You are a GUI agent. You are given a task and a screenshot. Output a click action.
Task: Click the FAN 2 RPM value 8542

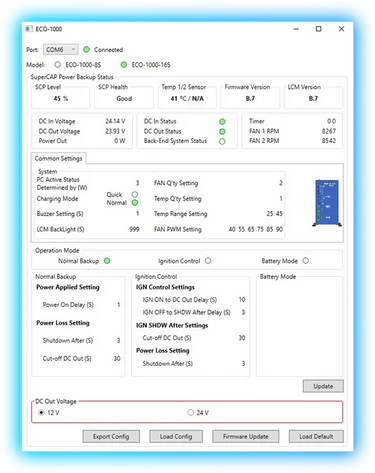tap(329, 141)
